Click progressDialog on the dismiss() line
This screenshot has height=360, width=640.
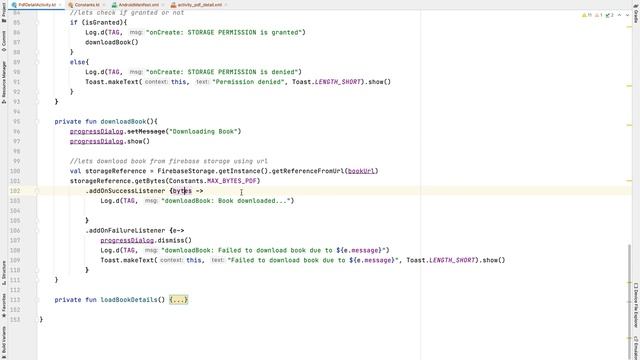pos(127,240)
